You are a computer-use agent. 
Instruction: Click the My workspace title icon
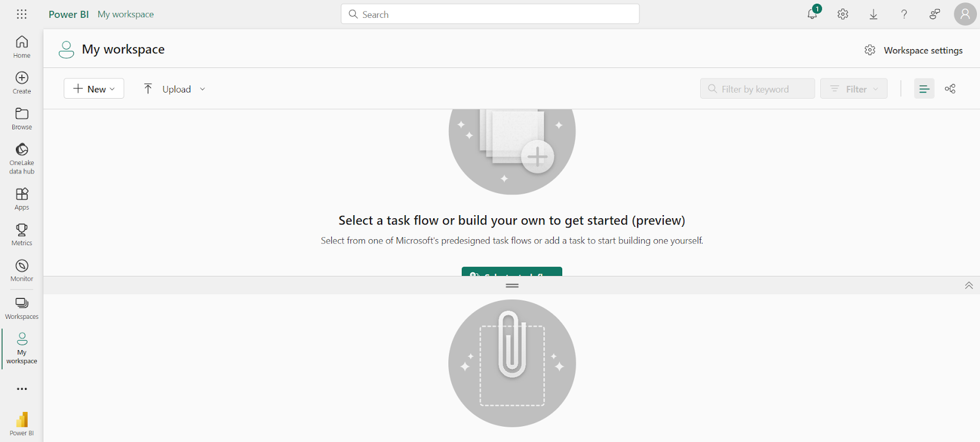(66, 50)
